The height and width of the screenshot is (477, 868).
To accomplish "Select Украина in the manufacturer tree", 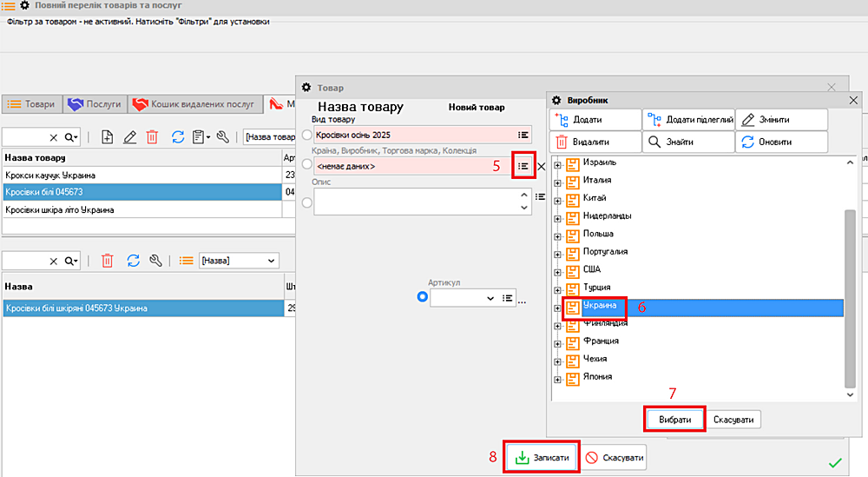I will (x=599, y=306).
